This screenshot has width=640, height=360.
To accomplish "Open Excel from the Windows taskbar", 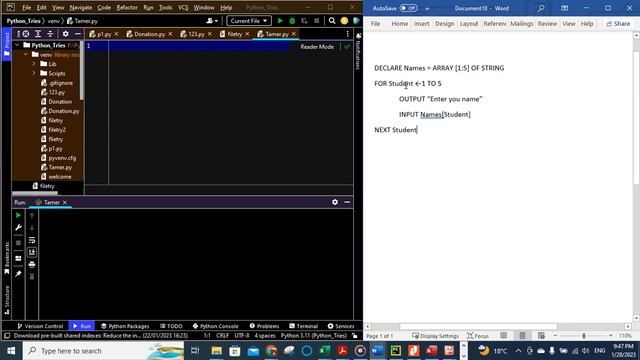I will tap(324, 351).
